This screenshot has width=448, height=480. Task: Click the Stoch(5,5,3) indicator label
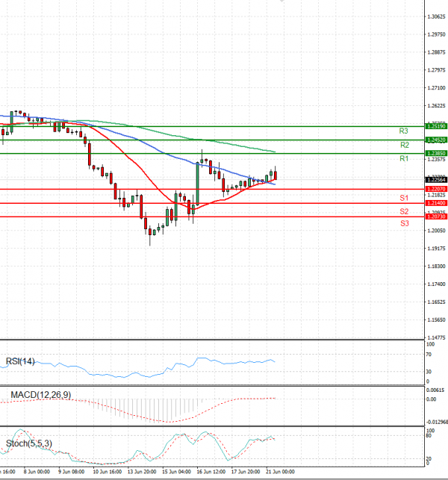pyautogui.click(x=29, y=443)
